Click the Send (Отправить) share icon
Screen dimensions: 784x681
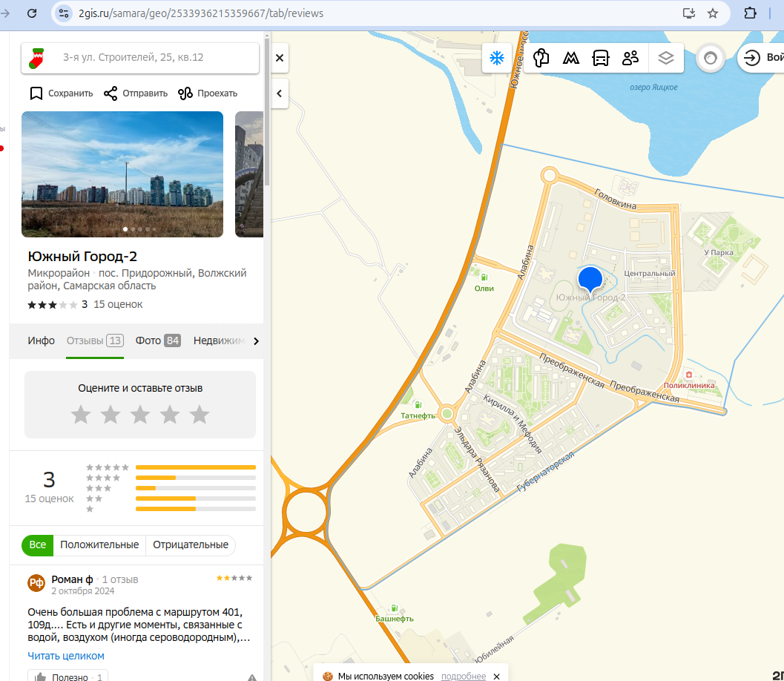tap(110, 93)
